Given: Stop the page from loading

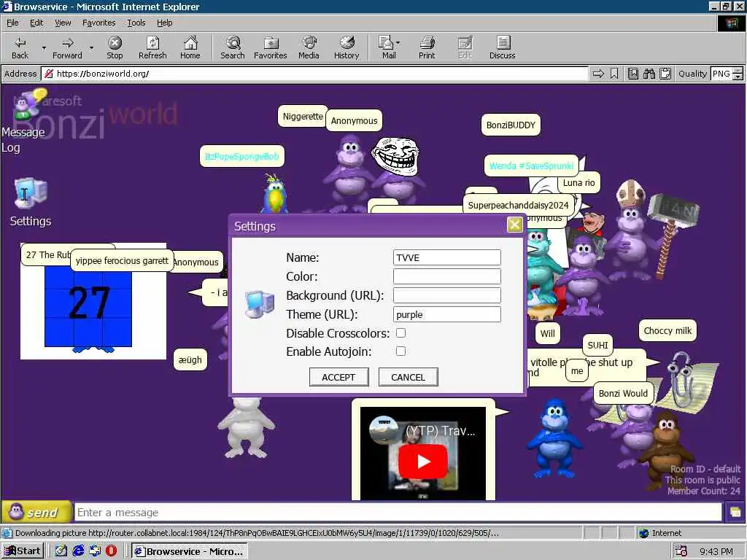Looking at the screenshot, I should [115, 47].
